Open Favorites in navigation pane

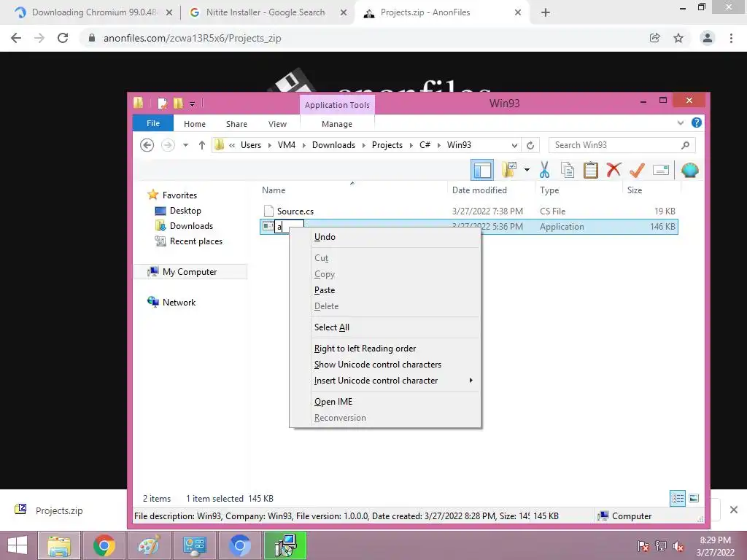(179, 195)
